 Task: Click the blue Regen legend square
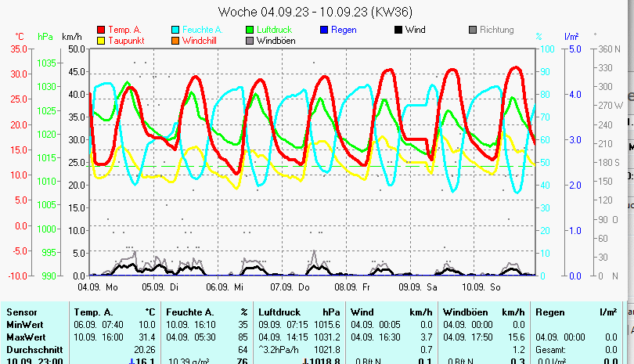pos(324,31)
